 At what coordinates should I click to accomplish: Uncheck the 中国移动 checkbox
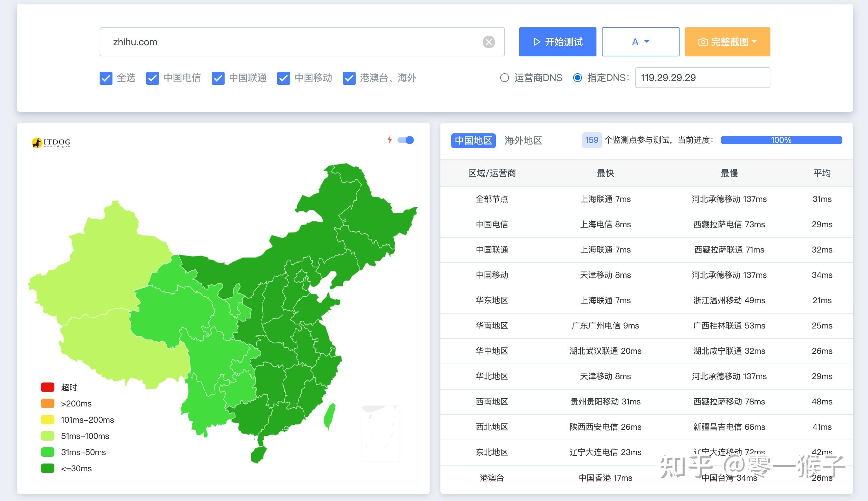pyautogui.click(x=284, y=78)
